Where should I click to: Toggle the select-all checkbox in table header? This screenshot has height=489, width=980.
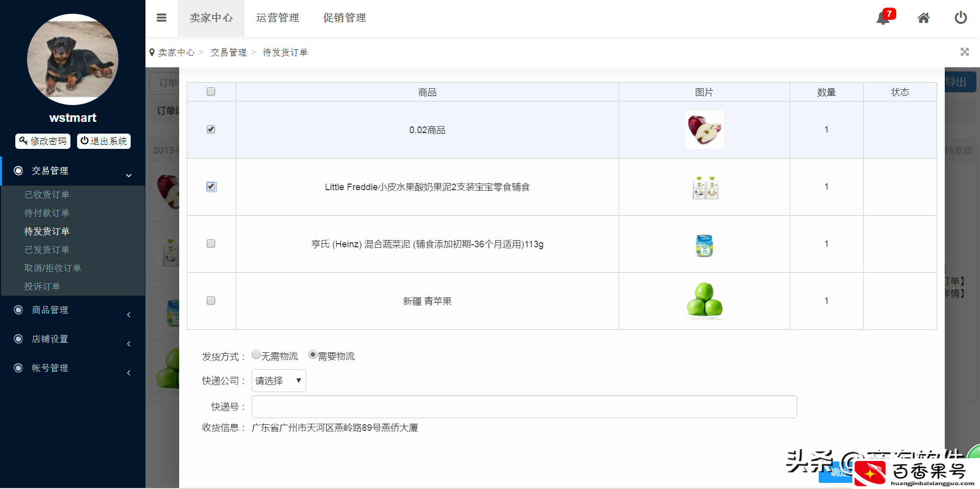pos(211,92)
